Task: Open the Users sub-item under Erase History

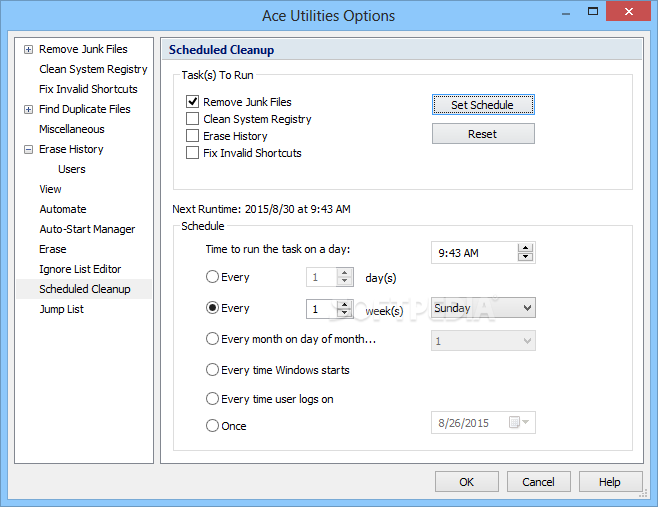Action: 72,169
